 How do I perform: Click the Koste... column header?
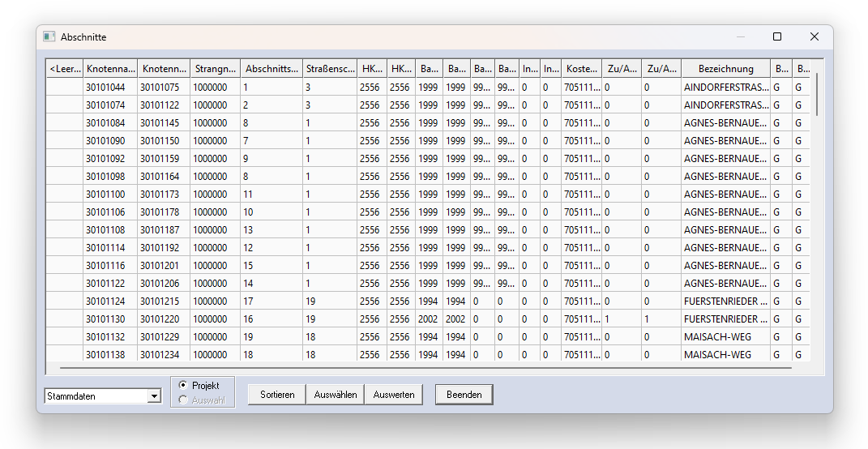point(582,69)
